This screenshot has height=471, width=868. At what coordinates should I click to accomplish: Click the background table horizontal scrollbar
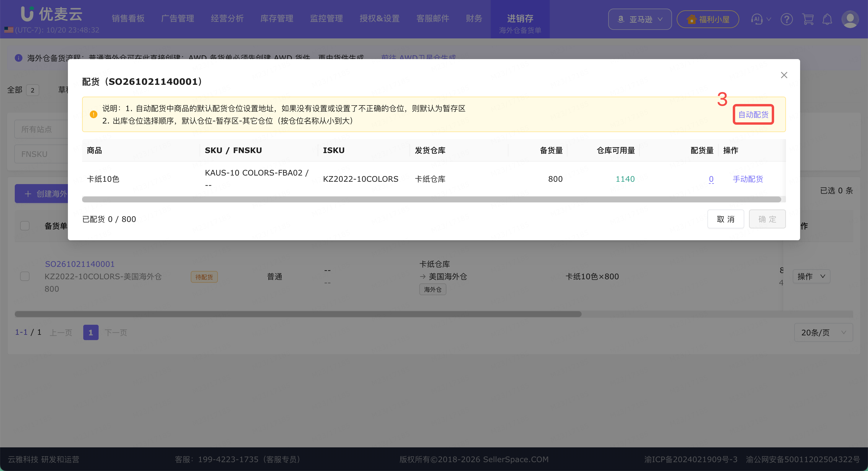(x=298, y=314)
